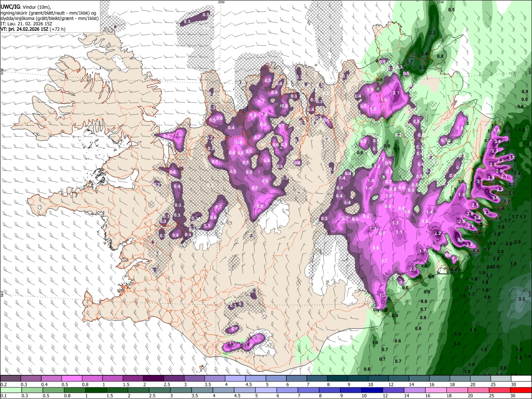Pick the lavender swatch between 14 and 16 in the lower legend row

tap(415, 390)
